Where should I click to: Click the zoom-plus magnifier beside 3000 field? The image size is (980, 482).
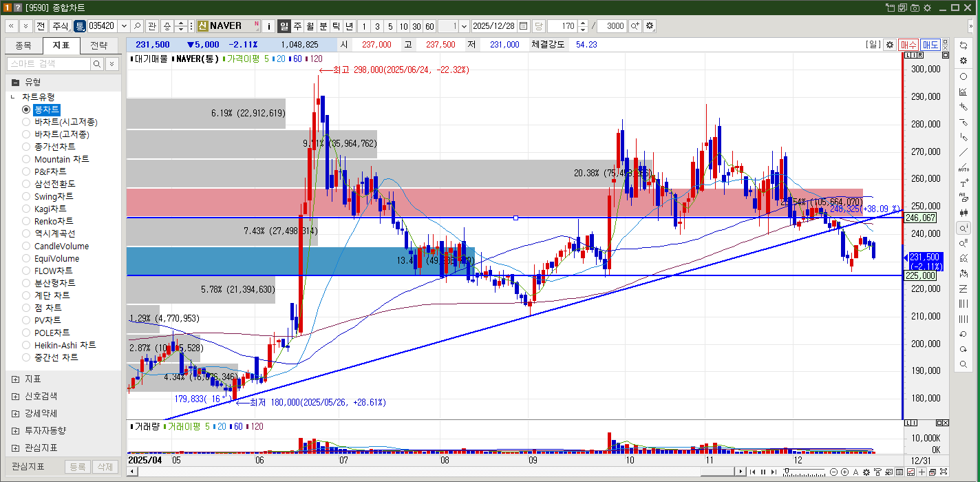635,26
